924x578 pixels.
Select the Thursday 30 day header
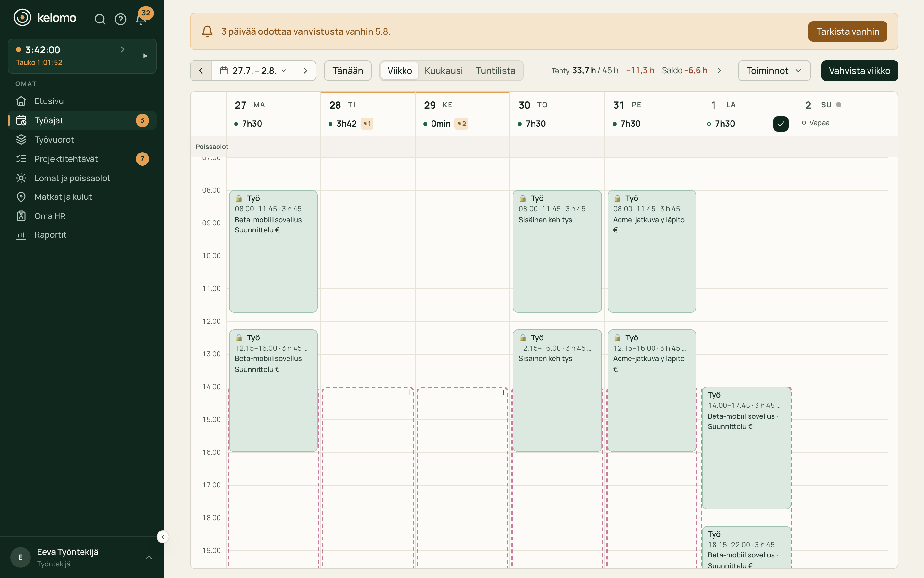557,114
